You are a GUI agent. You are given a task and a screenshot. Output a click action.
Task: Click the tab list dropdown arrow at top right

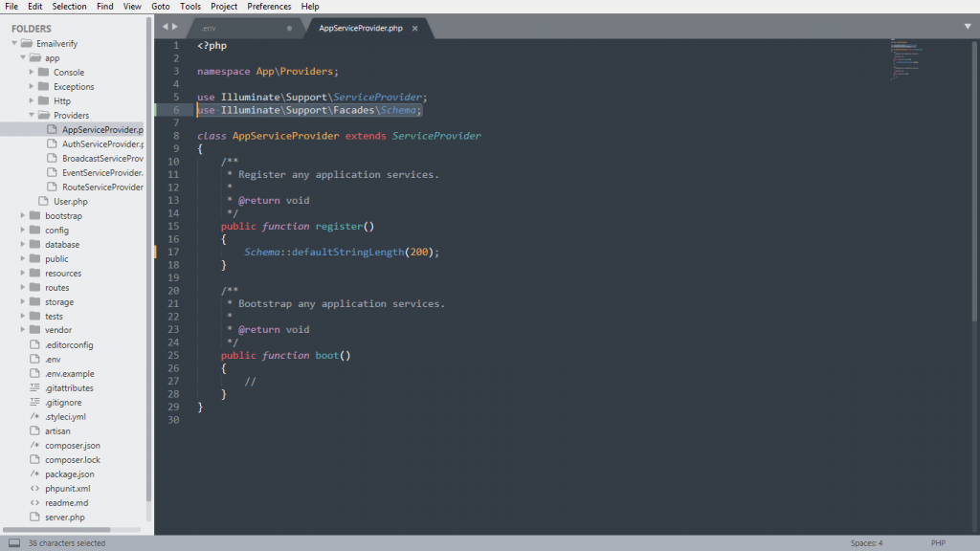click(967, 27)
